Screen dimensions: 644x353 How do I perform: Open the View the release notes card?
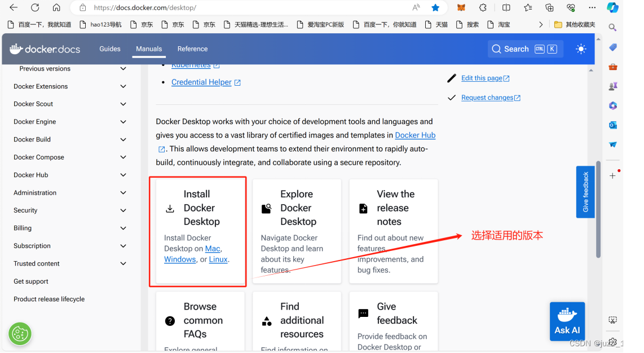[x=394, y=231]
